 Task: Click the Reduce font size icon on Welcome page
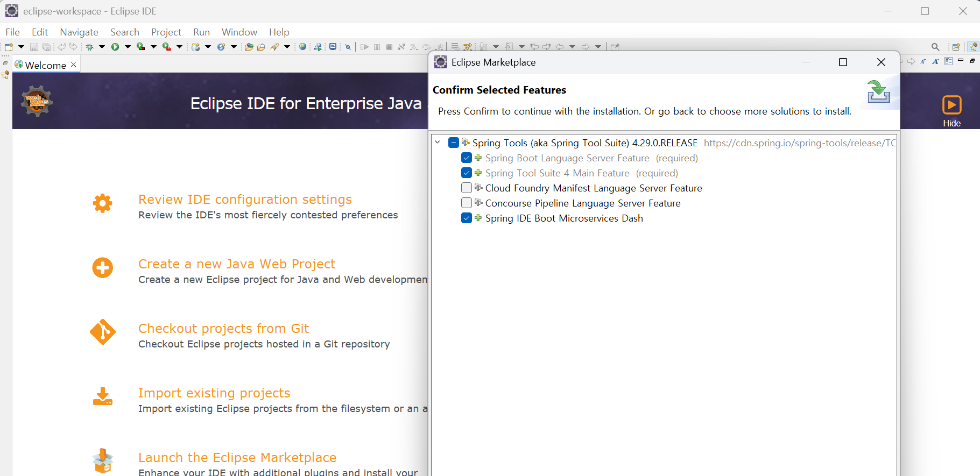pyautogui.click(x=923, y=61)
